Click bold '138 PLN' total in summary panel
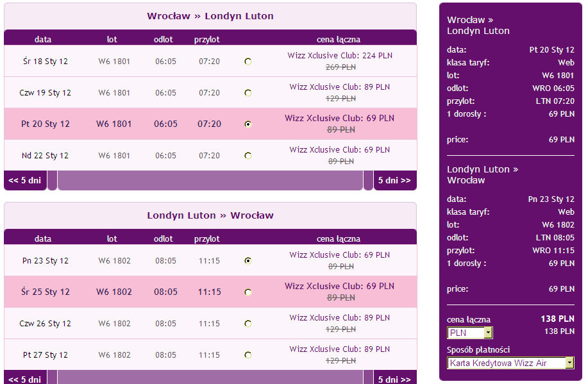Viewport: 588px width, 384px height. click(x=558, y=319)
